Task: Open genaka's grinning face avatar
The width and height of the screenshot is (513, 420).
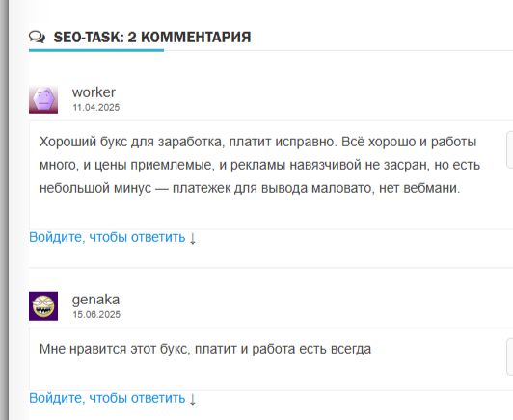Action: (43, 306)
